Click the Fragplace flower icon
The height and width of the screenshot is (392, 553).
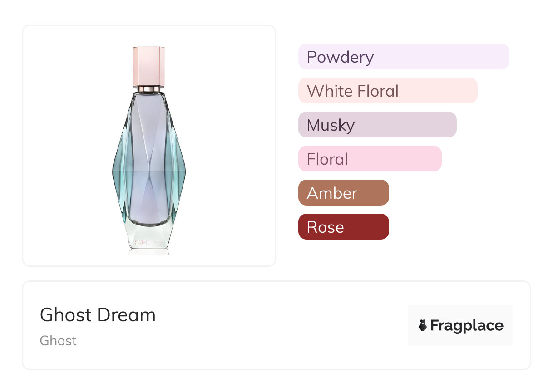[423, 325]
